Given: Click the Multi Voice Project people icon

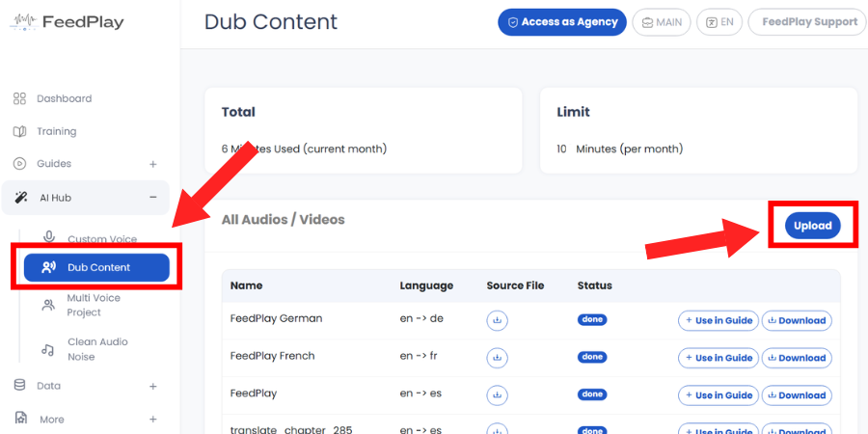Looking at the screenshot, I should point(49,305).
